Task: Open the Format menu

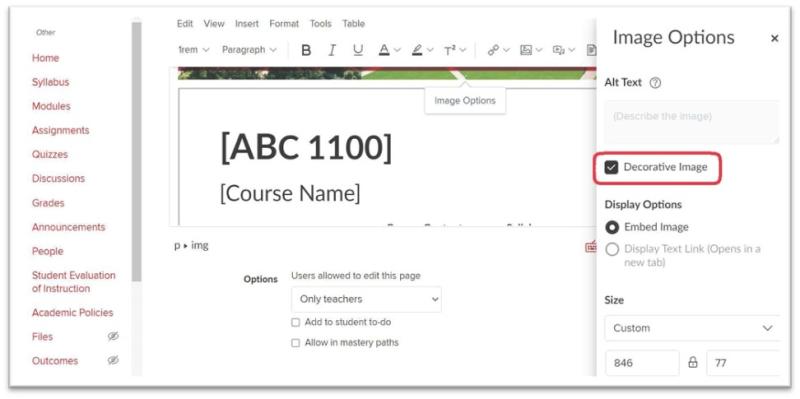Action: (x=284, y=23)
